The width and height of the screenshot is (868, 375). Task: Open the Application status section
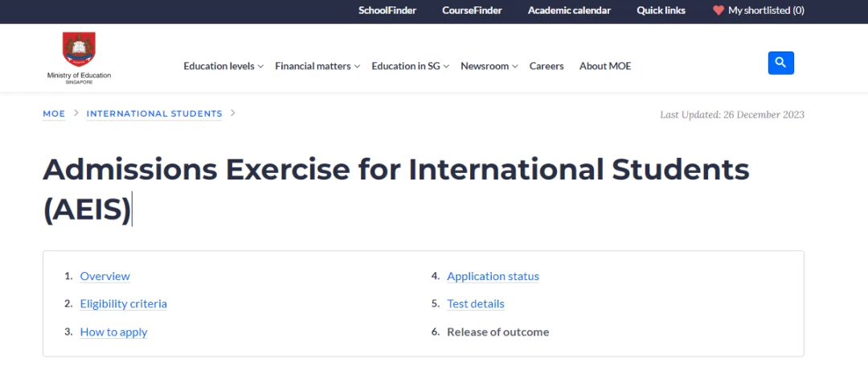click(x=493, y=276)
